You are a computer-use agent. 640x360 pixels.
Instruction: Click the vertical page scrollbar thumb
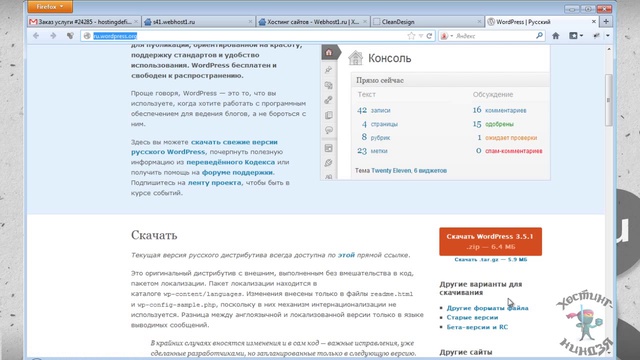coord(609,100)
